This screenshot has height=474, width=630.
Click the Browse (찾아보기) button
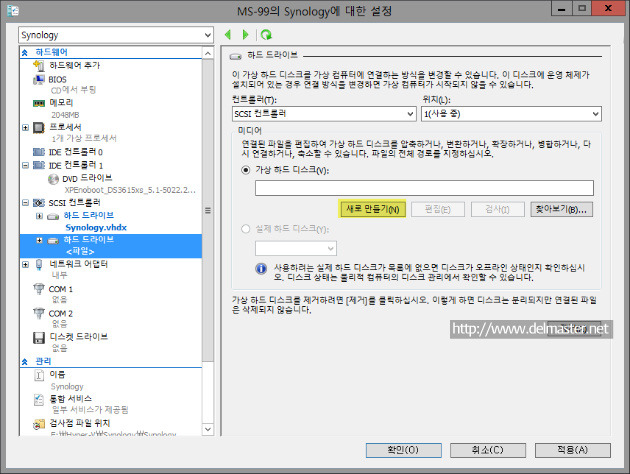(x=561, y=209)
